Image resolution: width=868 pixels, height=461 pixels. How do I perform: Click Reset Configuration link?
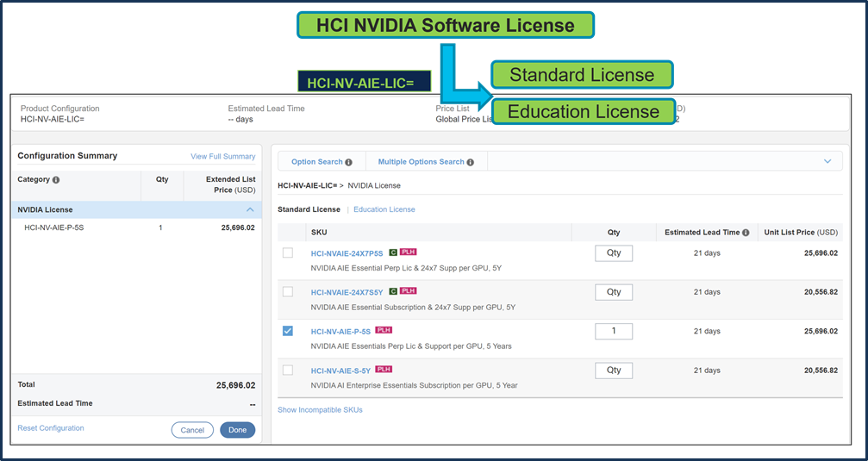[51, 428]
